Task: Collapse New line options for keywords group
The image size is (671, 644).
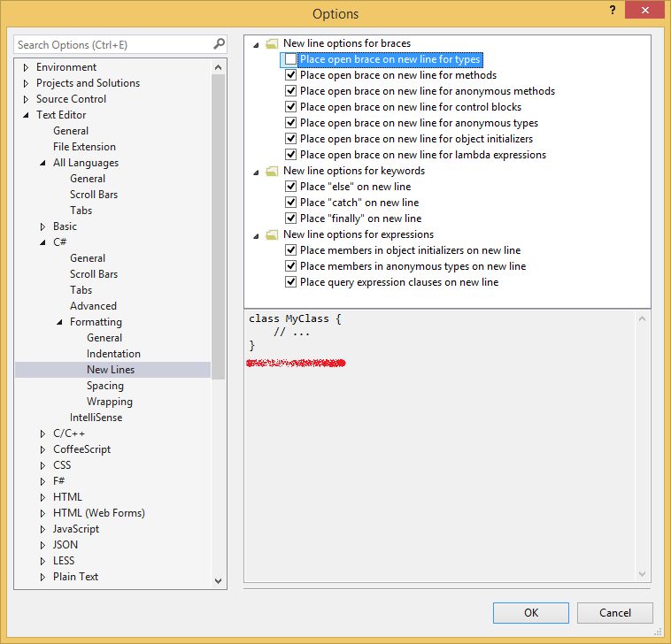Action: pos(256,172)
